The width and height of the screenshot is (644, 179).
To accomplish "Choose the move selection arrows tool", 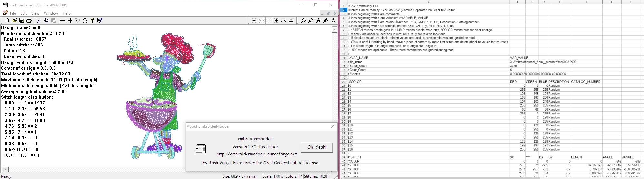I will (276, 20).
